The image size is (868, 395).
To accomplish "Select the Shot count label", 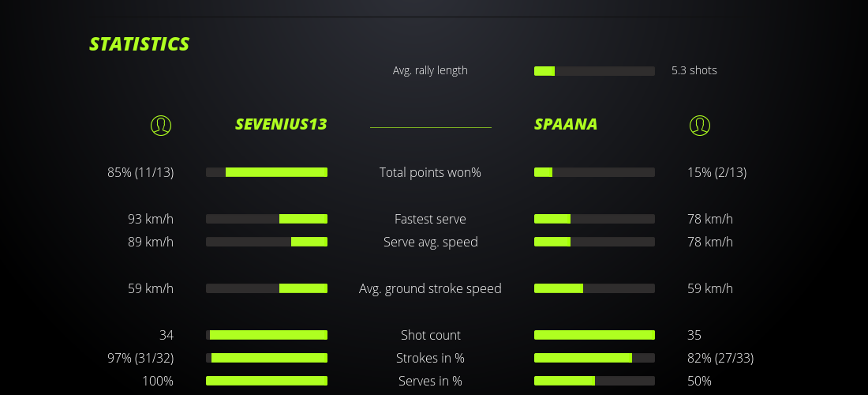I will pos(430,335).
